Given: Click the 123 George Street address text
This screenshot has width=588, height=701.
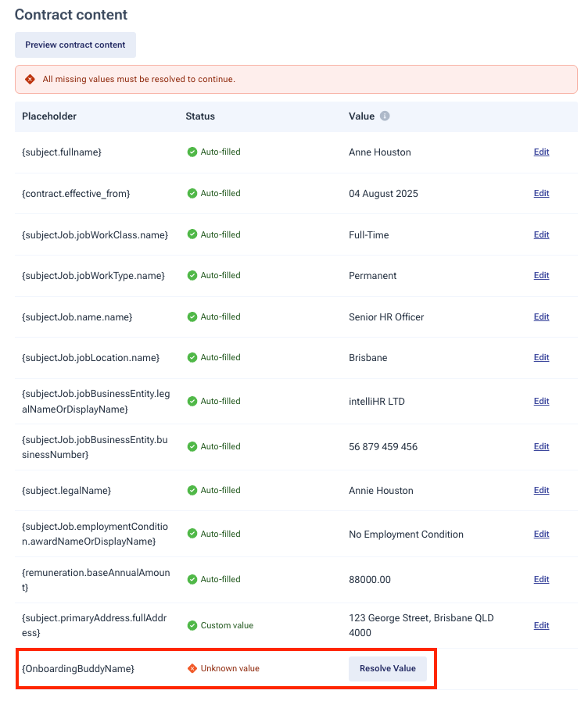Looking at the screenshot, I should [x=421, y=625].
